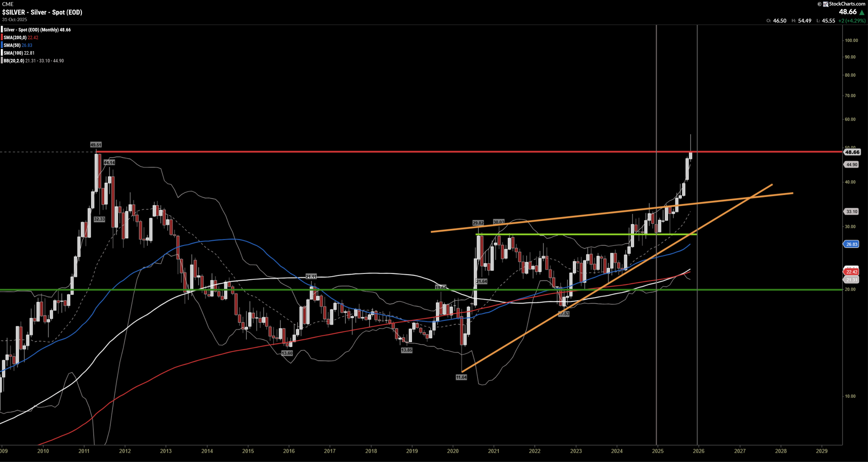Click the gray 21.31 lower Bollinger price tag
868x462 pixels.
(x=852, y=280)
